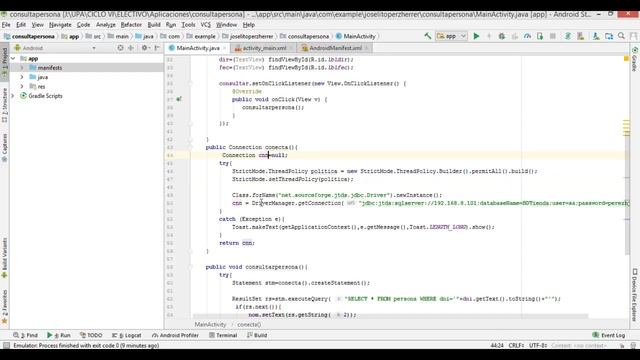Click Scroll from Source target icon
Image resolution: width=640 pixels, height=360 pixels.
[120, 48]
